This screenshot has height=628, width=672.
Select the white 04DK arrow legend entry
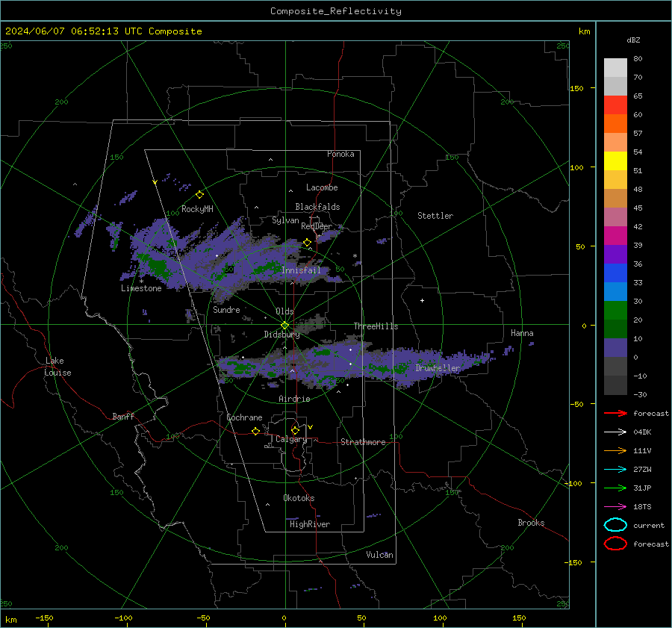(615, 432)
